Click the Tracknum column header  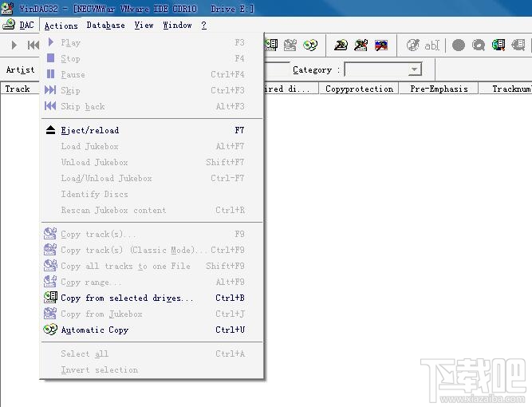click(x=506, y=89)
